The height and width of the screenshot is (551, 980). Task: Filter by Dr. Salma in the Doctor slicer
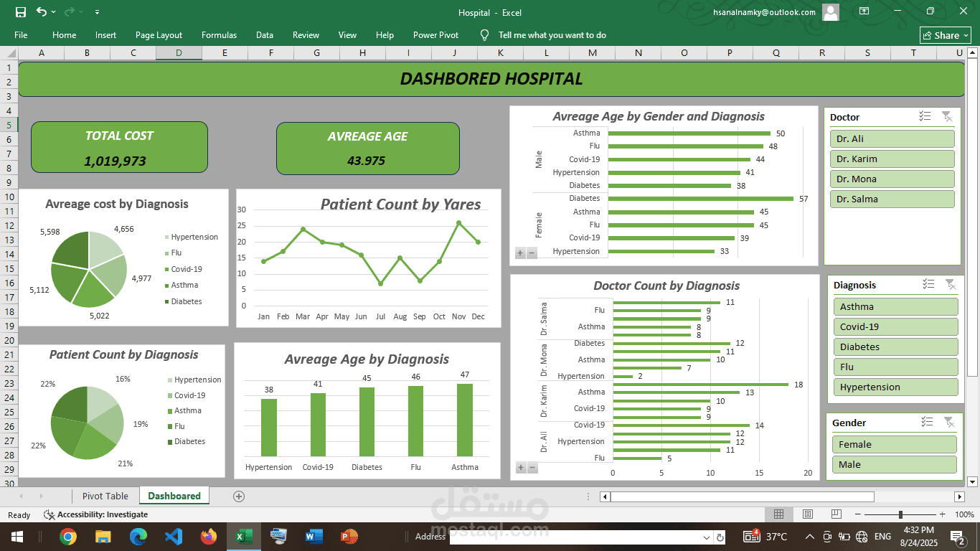892,199
